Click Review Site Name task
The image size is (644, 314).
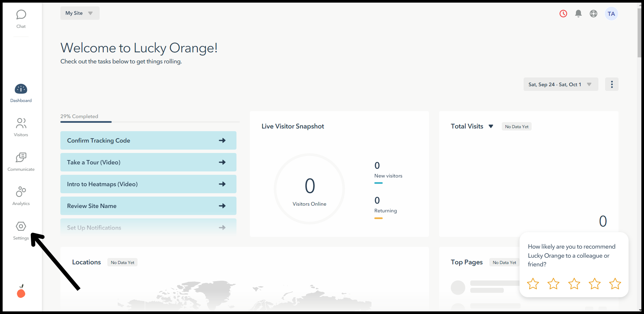coord(148,206)
